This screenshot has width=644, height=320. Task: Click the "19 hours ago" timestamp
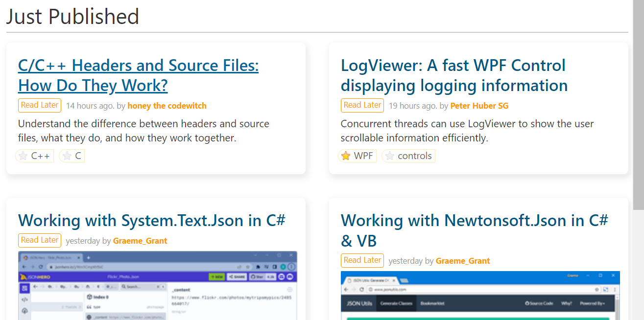[x=413, y=106]
